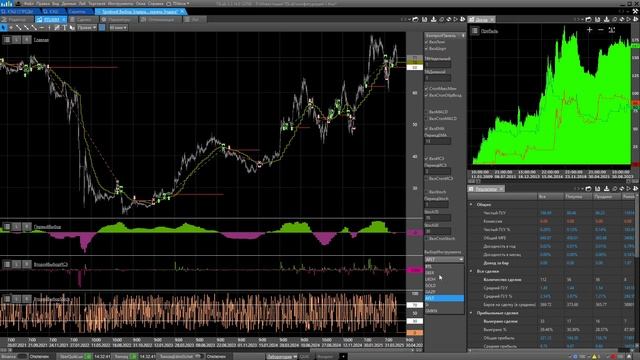The height and width of the screenshot is (360, 640).
Task: Click the download icon in the results panel toolbar
Action: tap(607, 189)
